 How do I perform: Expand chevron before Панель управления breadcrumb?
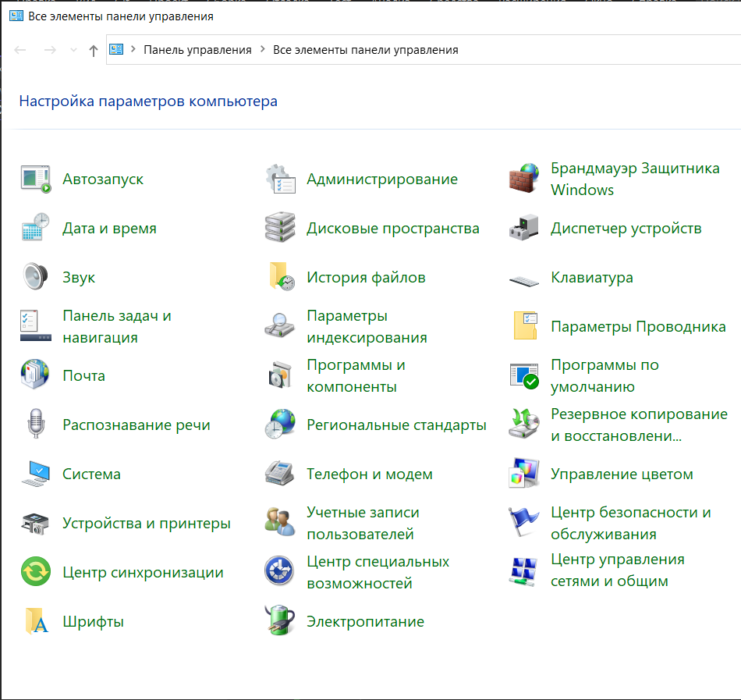[133, 49]
